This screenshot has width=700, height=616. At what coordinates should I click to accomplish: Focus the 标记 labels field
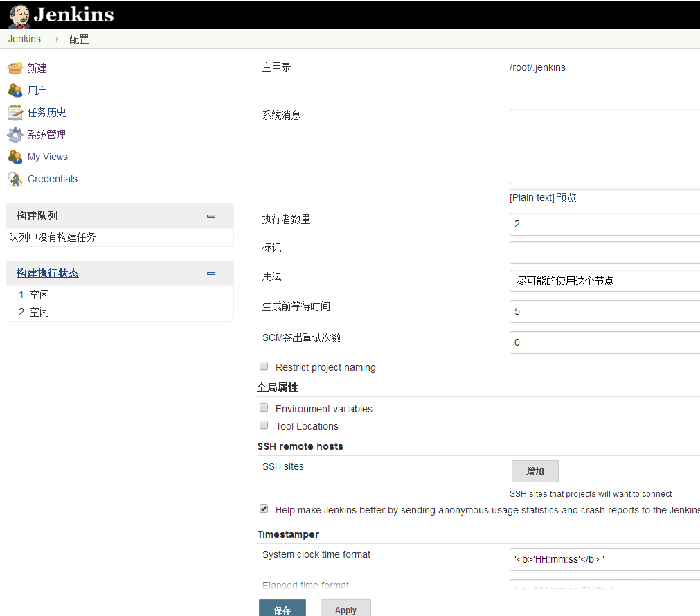click(x=604, y=252)
